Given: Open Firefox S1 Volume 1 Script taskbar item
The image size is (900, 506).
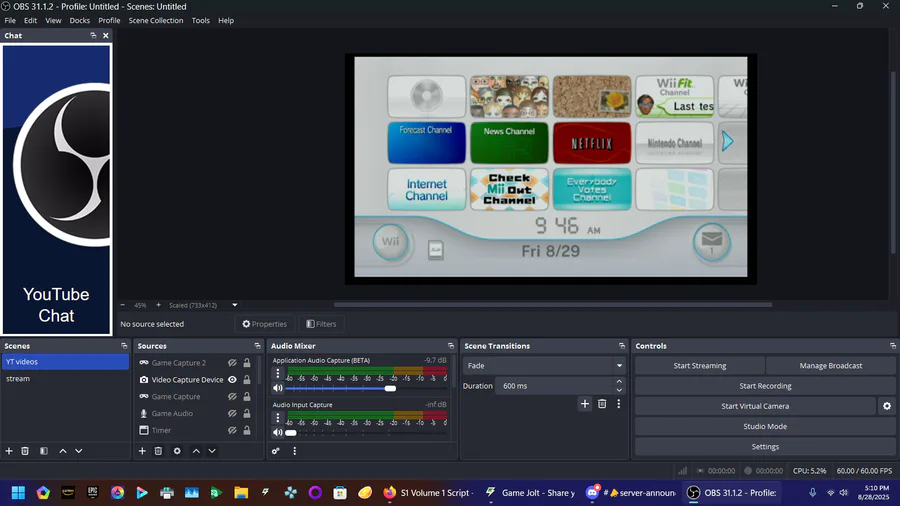Looking at the screenshot, I should pos(429,493).
